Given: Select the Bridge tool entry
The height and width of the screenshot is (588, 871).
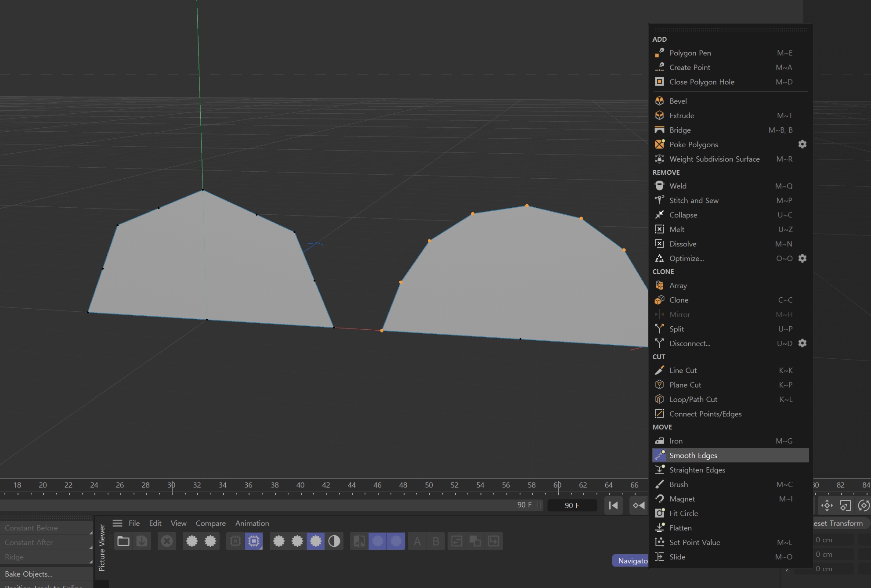Looking at the screenshot, I should tap(730, 130).
